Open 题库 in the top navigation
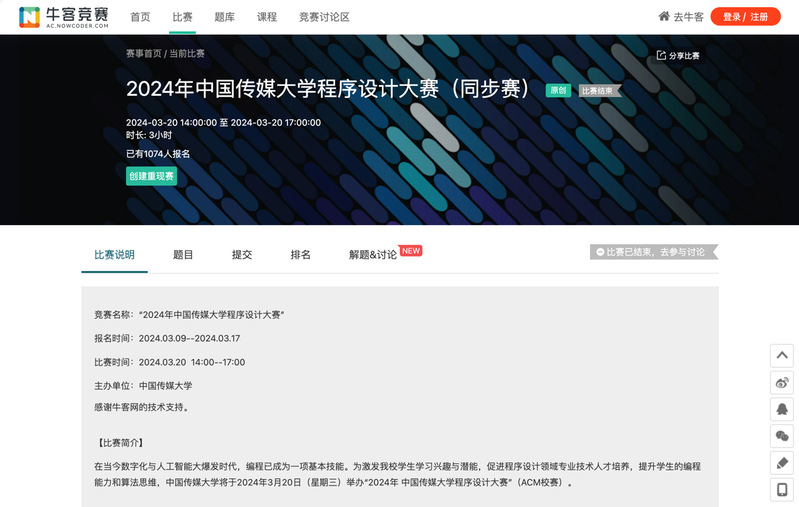Viewport: 799px width, 507px height. pyautogui.click(x=225, y=17)
